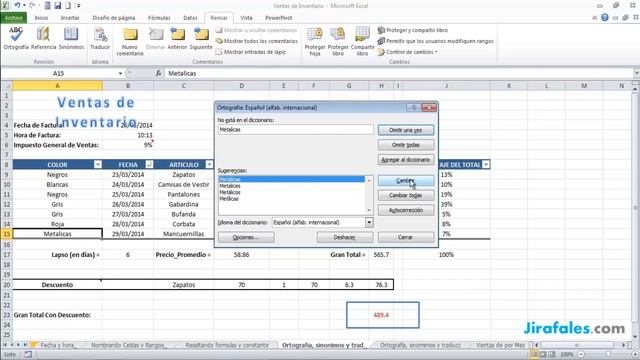Click Permitir que los usuarios modifiquen rangos
640x360 pixels.
[436, 41]
